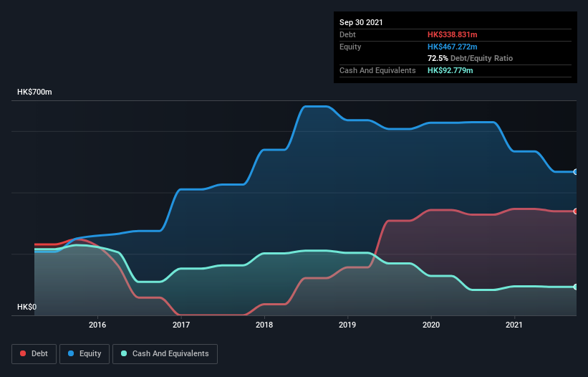Toggle the Debt series in the legend
This screenshot has width=588, height=377.
[34, 354]
